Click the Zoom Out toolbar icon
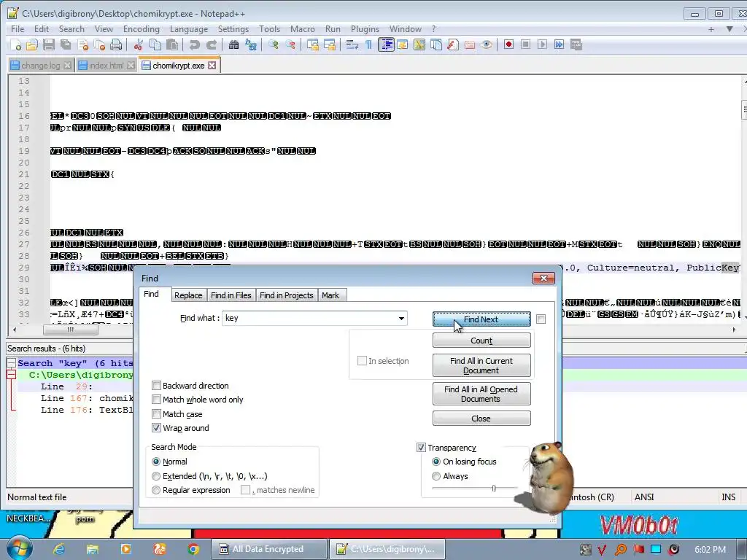 [290, 44]
